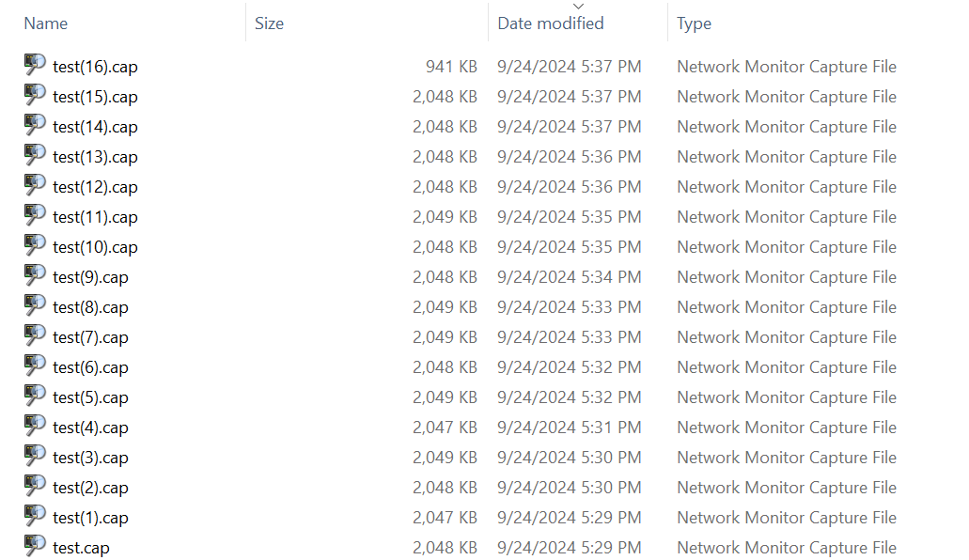Select the test(15).cap filename
The image size is (969, 560).
click(95, 97)
